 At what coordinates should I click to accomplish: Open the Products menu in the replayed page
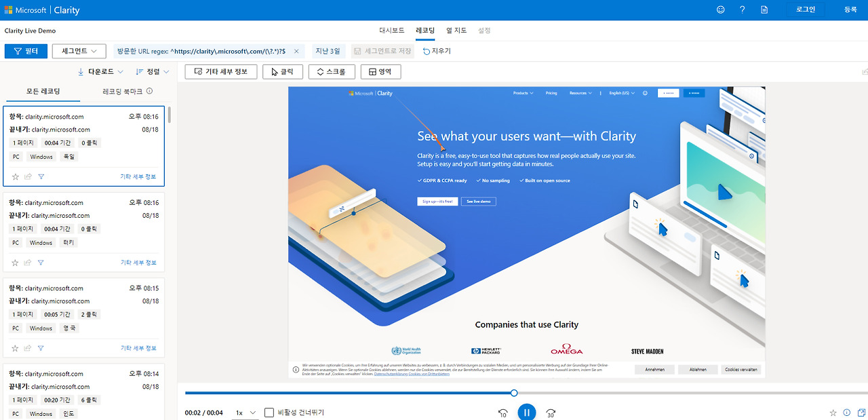[523, 93]
